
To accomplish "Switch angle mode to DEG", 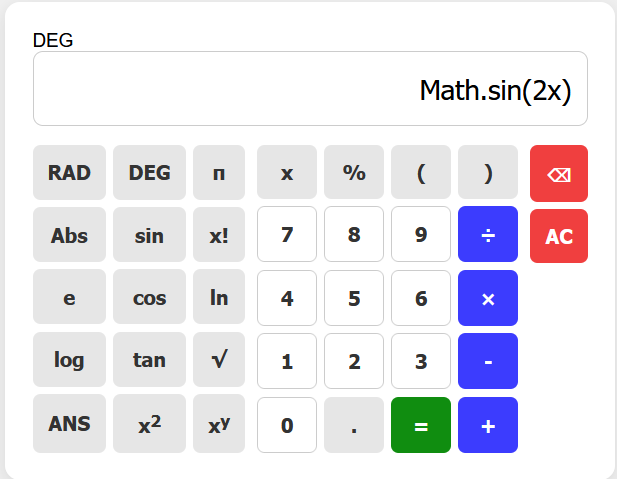I will 150,172.
